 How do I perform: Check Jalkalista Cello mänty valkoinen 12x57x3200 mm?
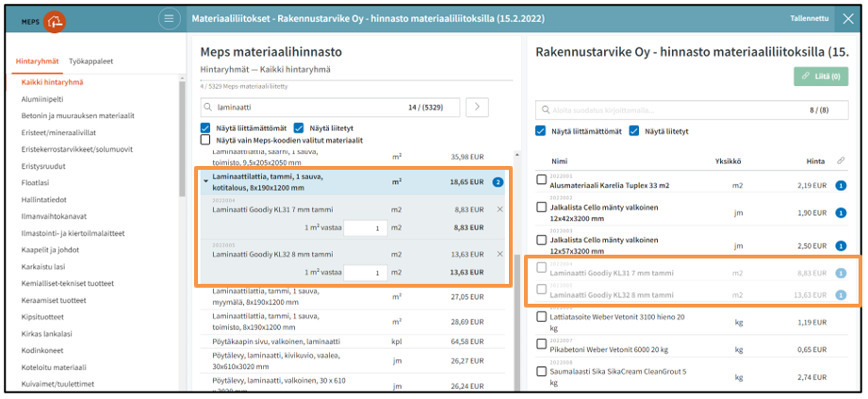(x=541, y=240)
